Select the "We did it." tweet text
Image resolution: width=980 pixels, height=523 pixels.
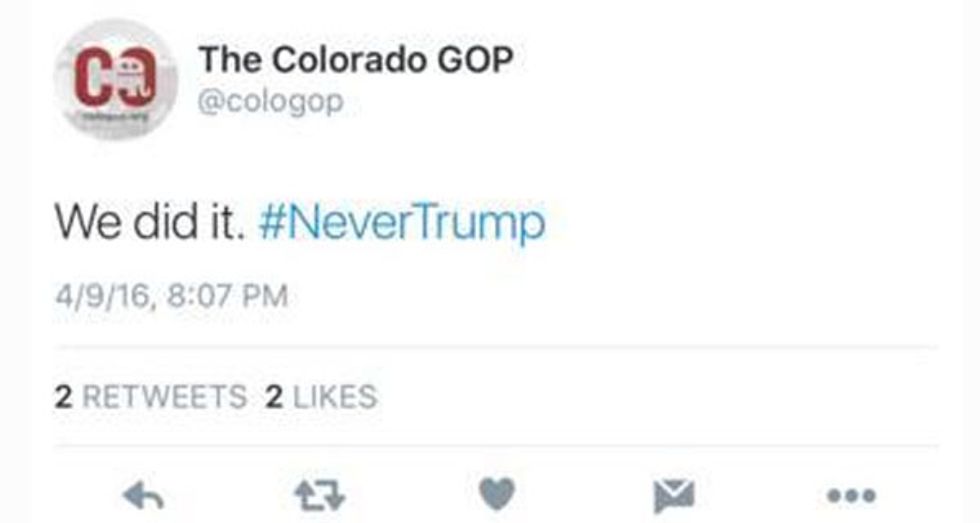pos(149,222)
